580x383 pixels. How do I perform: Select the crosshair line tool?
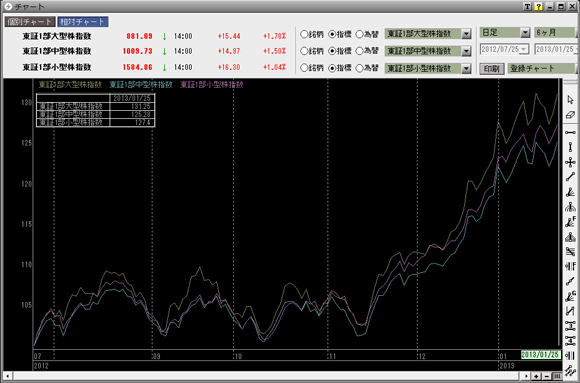point(570,162)
